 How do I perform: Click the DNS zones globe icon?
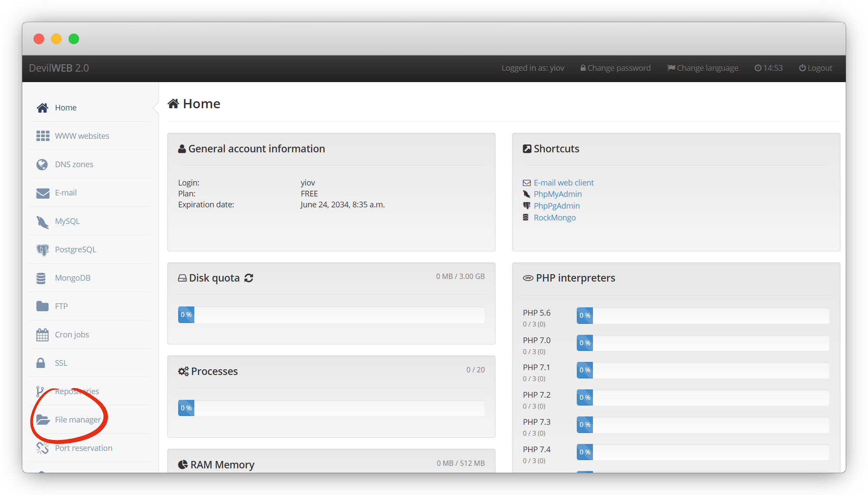[42, 165]
